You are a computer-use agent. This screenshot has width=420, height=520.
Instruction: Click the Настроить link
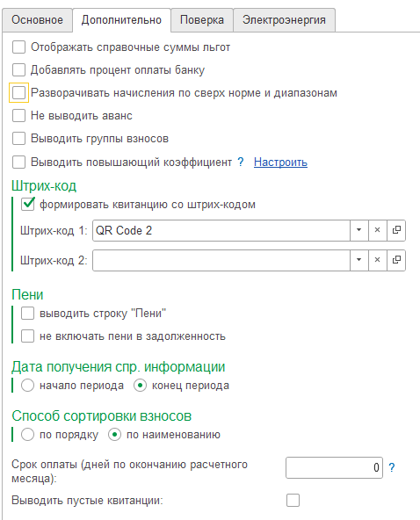[280, 162]
